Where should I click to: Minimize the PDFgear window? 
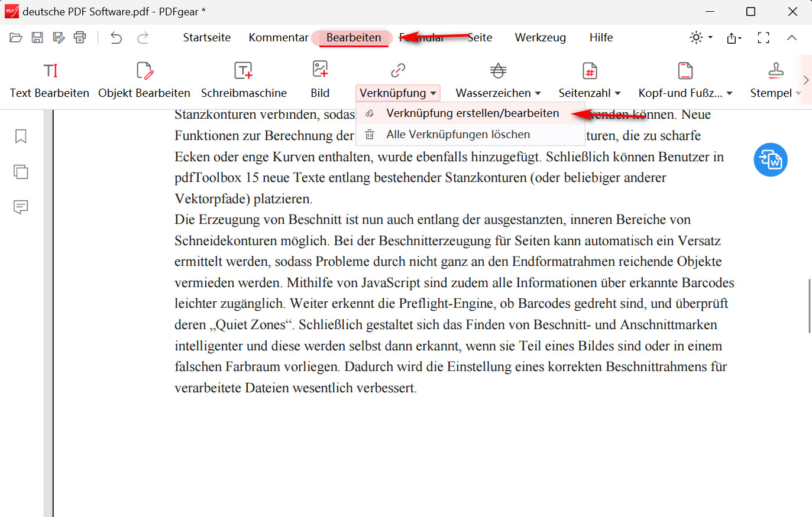pos(710,12)
